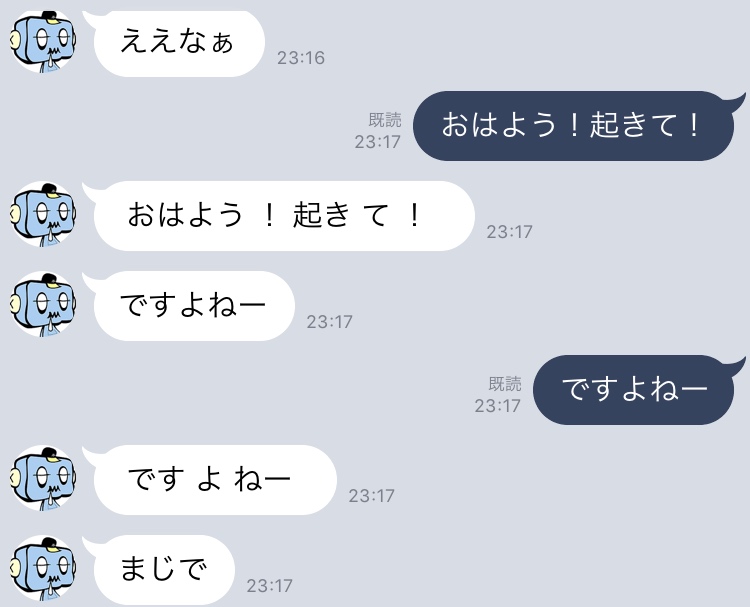This screenshot has height=607, width=750.
Task: Tap the 既読 label beside sent ですよねー
Action: [x=505, y=384]
